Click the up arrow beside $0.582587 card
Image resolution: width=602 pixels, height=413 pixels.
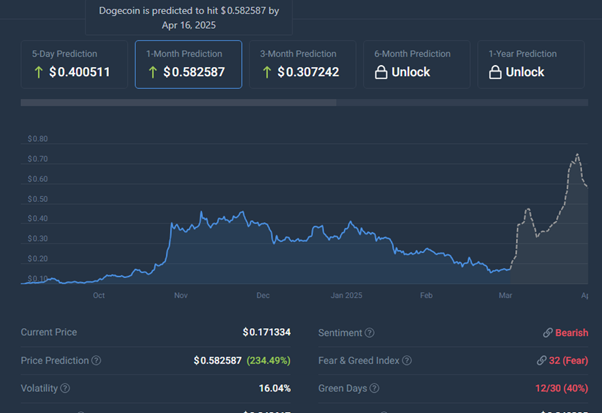click(153, 72)
